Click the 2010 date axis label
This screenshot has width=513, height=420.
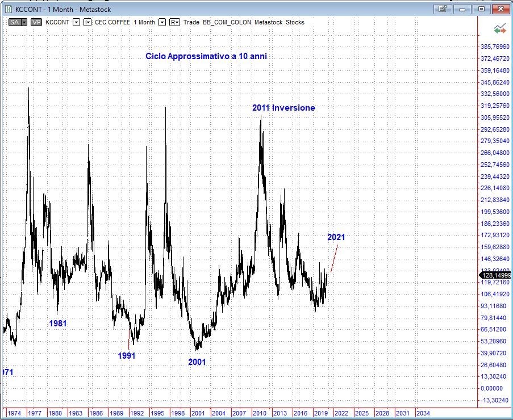260,413
